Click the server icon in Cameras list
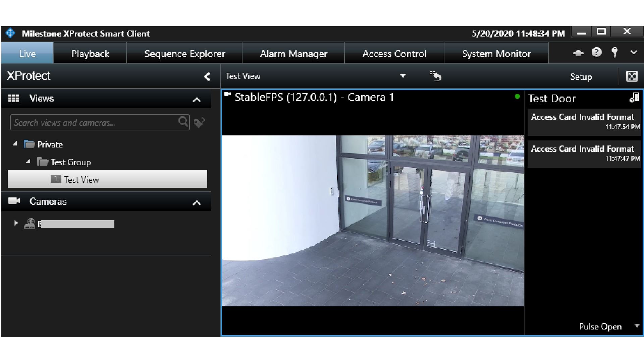 [x=30, y=224]
